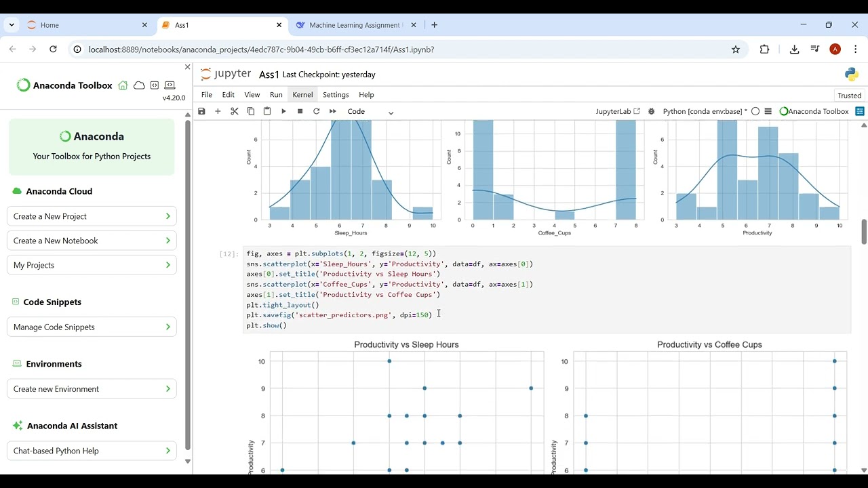This screenshot has width=868, height=488.
Task: Click the blue panel icon at toolbar's right end
Action: coord(860,111)
